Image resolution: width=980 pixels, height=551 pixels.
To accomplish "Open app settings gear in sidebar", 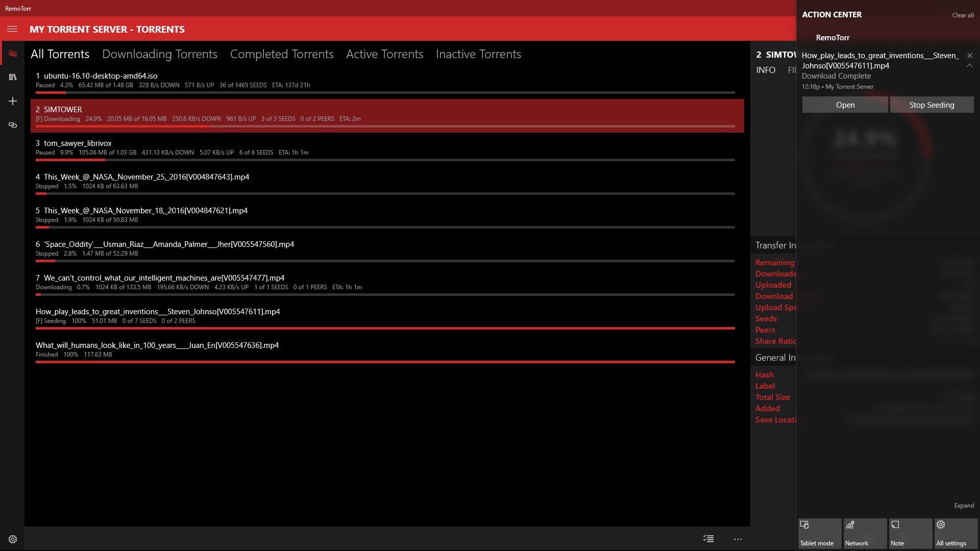I will coord(13,539).
